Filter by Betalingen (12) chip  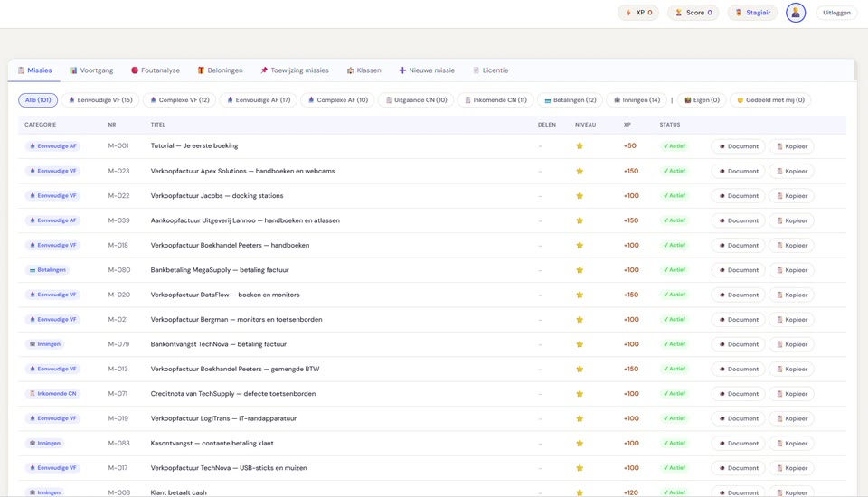tap(571, 100)
